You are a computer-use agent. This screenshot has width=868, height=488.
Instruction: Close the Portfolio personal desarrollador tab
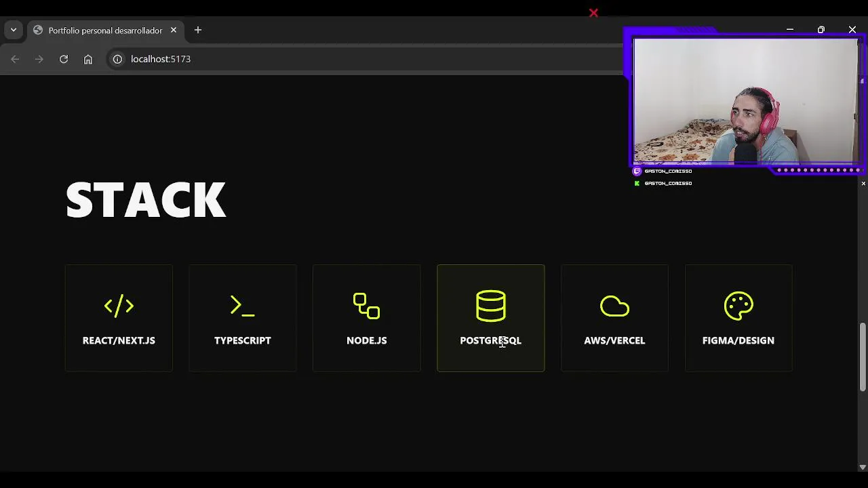[x=174, y=30]
